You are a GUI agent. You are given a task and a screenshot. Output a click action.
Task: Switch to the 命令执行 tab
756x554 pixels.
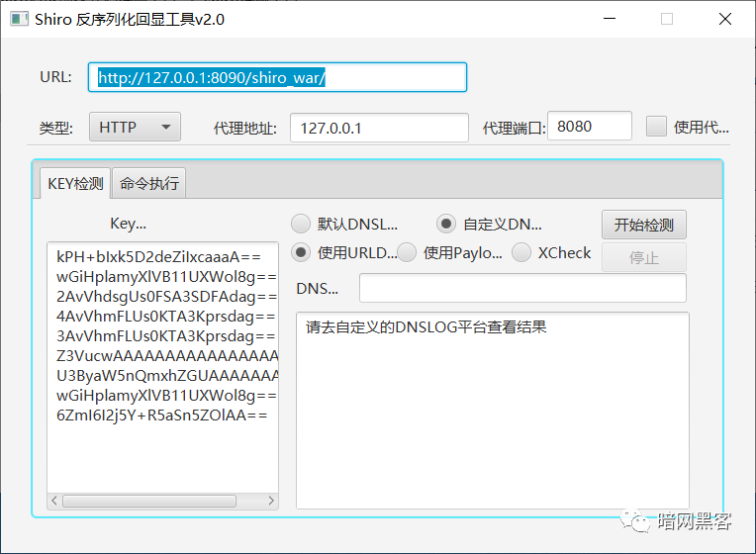pyautogui.click(x=149, y=183)
